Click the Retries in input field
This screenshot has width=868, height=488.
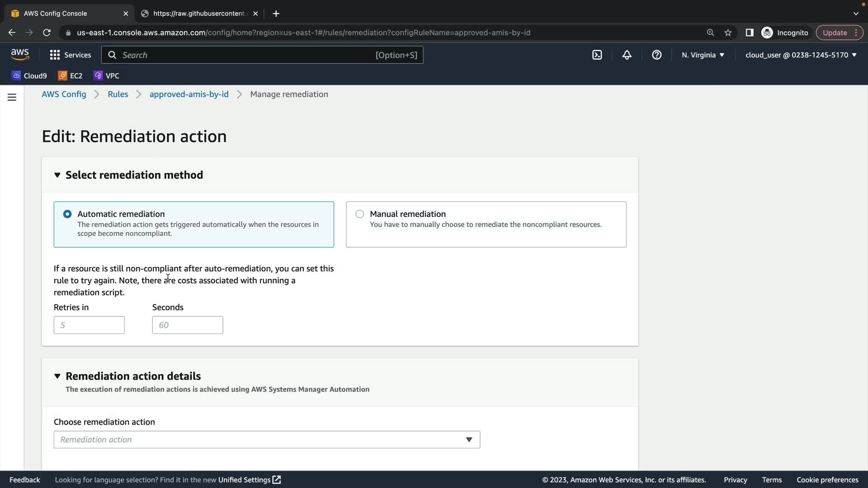tap(89, 325)
